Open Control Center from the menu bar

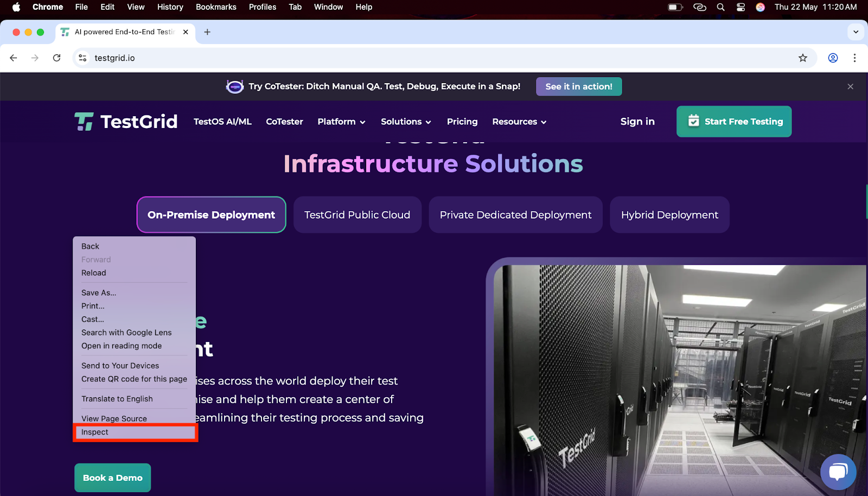741,7
